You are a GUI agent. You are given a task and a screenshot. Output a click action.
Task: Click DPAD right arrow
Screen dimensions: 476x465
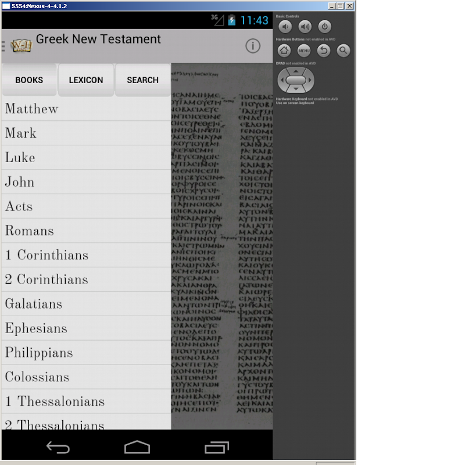(310, 80)
